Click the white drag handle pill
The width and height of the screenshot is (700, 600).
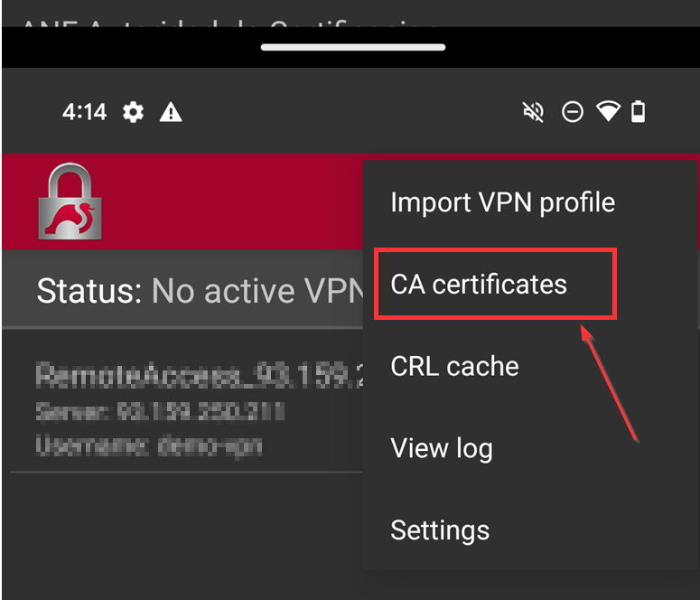pos(353,47)
